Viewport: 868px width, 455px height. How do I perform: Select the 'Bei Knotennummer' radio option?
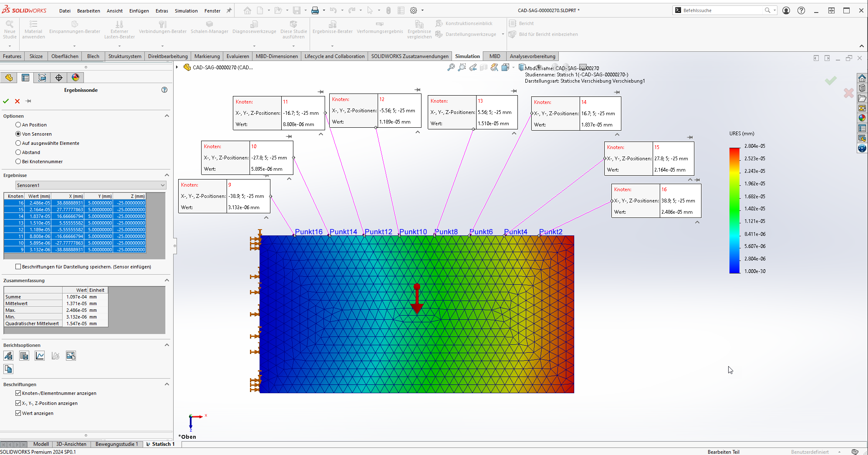[x=18, y=162]
